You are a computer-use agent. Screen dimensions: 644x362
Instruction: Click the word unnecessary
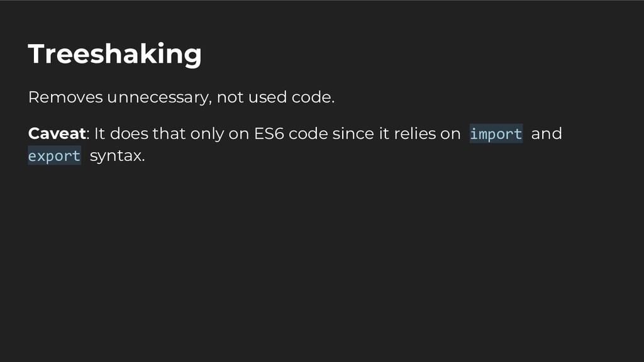[157, 98]
